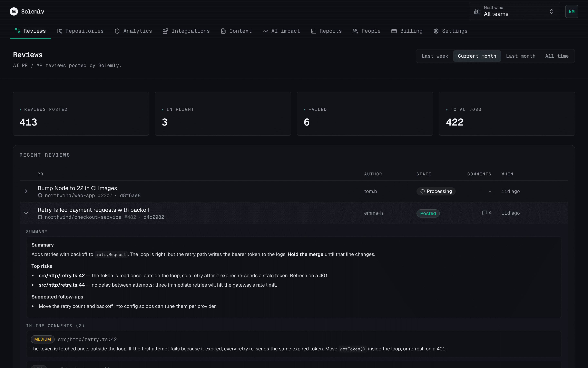Go to the Analytics tab

(x=133, y=31)
